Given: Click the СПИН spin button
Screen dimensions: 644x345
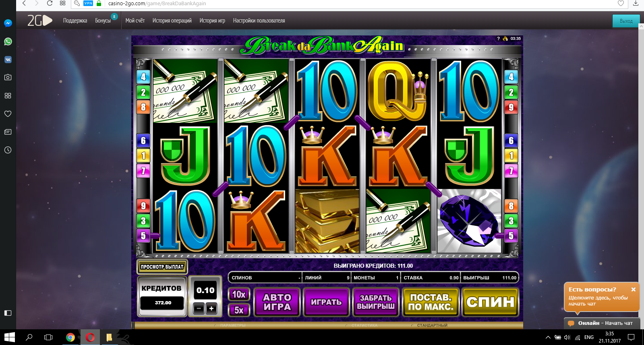Looking at the screenshot, I should pos(490,302).
